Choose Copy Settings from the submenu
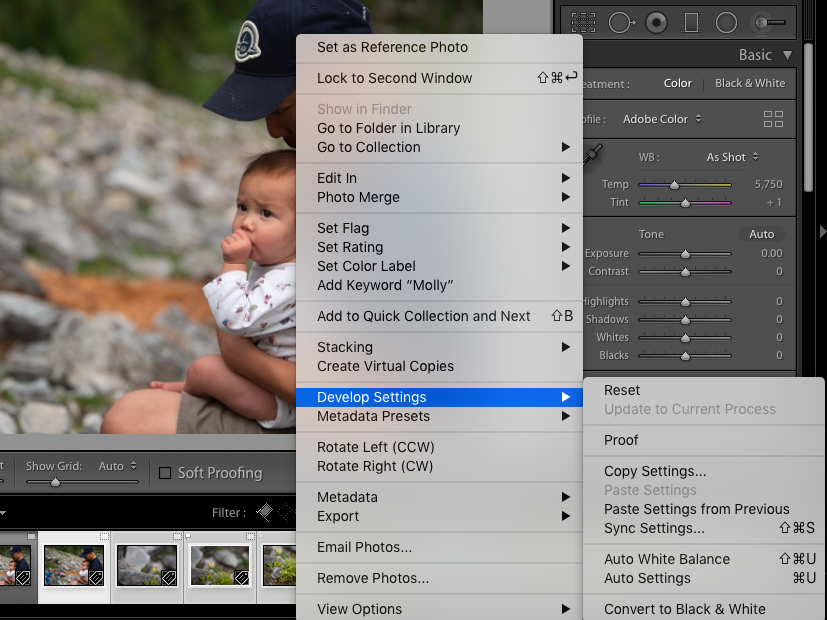The image size is (827, 620). (x=655, y=471)
